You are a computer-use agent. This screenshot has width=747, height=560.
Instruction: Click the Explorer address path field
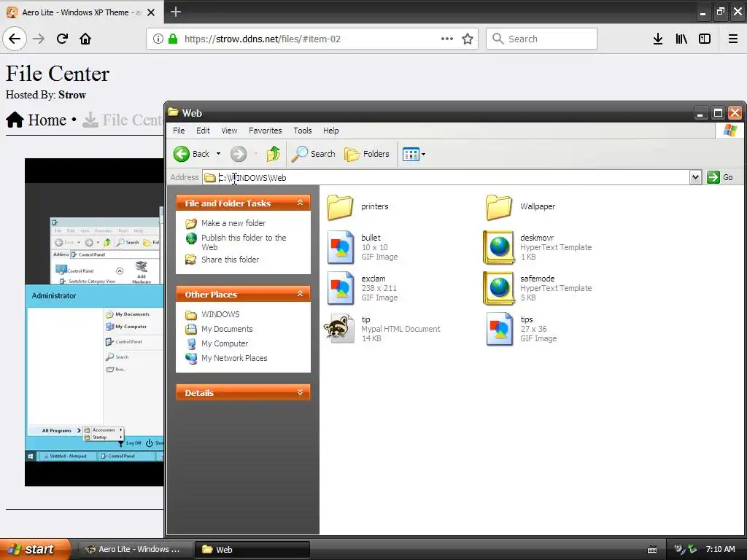[446, 178]
